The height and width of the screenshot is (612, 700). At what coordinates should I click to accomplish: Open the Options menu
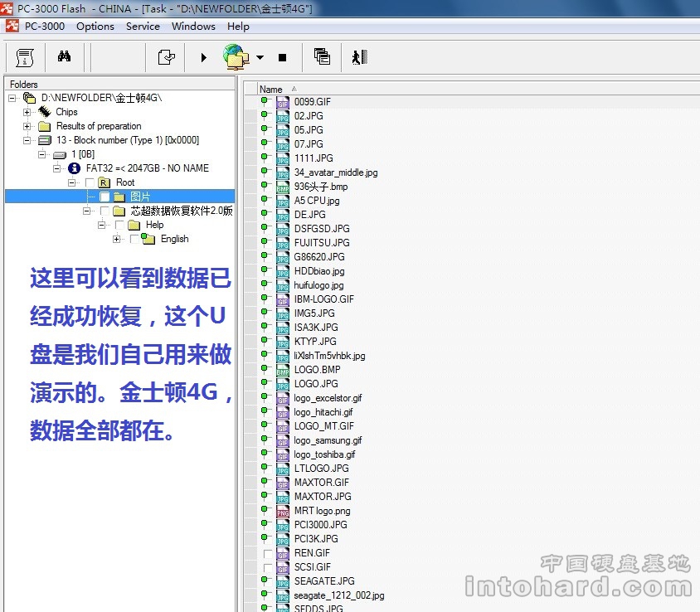[x=95, y=27]
